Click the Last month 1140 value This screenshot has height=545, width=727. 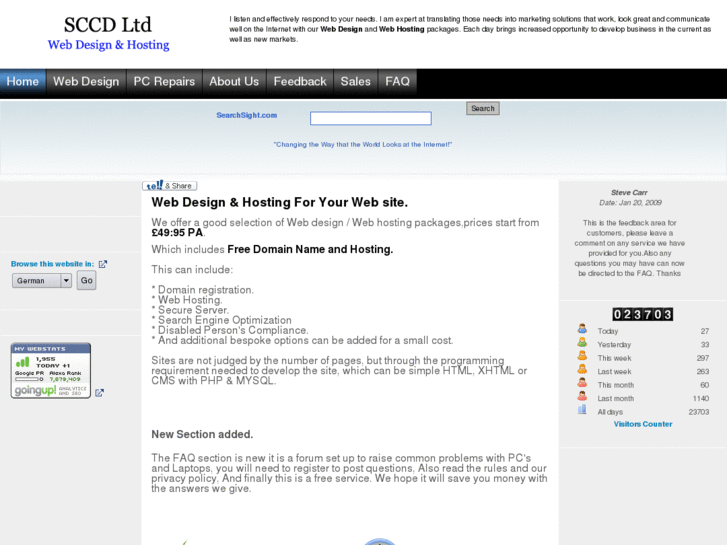point(701,398)
